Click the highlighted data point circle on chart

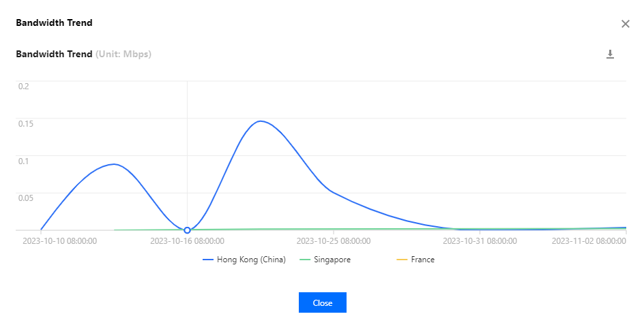pos(188,230)
